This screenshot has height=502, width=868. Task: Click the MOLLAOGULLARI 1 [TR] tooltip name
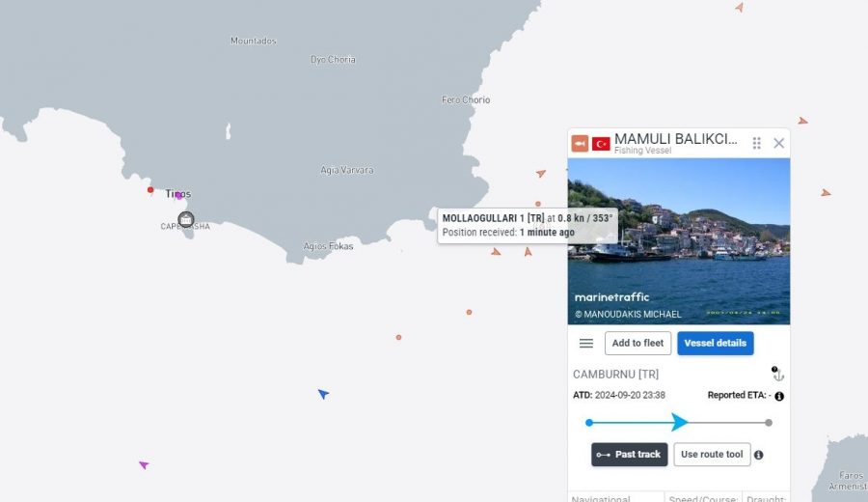point(493,218)
